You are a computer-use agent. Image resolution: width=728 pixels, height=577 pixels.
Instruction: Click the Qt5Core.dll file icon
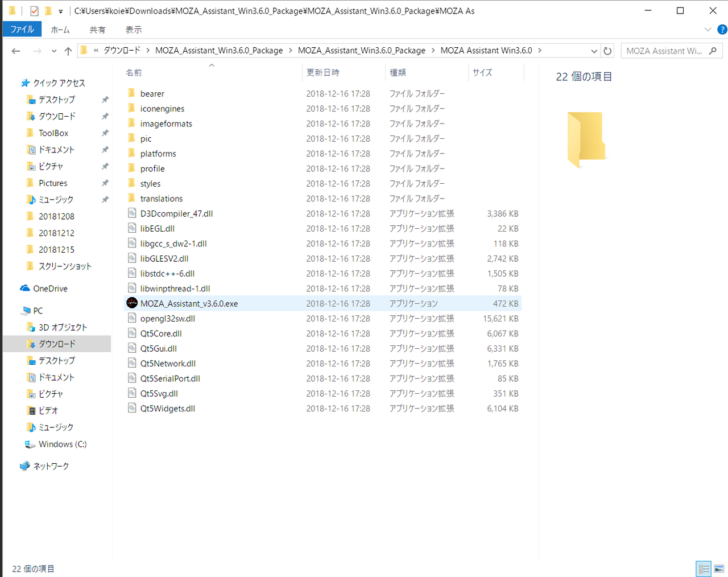(132, 333)
